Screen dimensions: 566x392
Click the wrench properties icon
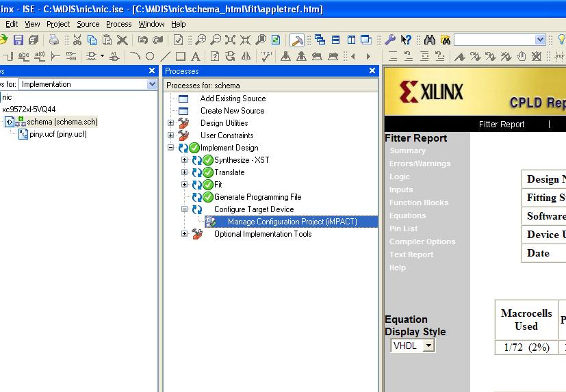(390, 40)
